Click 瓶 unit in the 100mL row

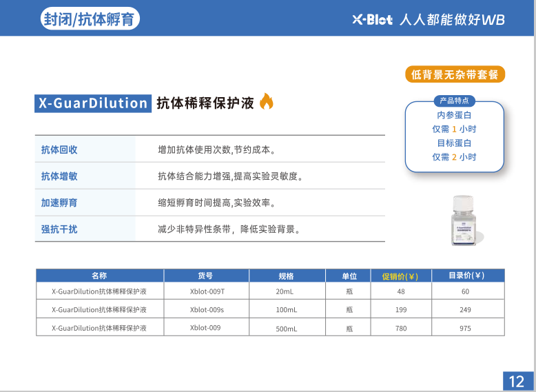point(349,310)
